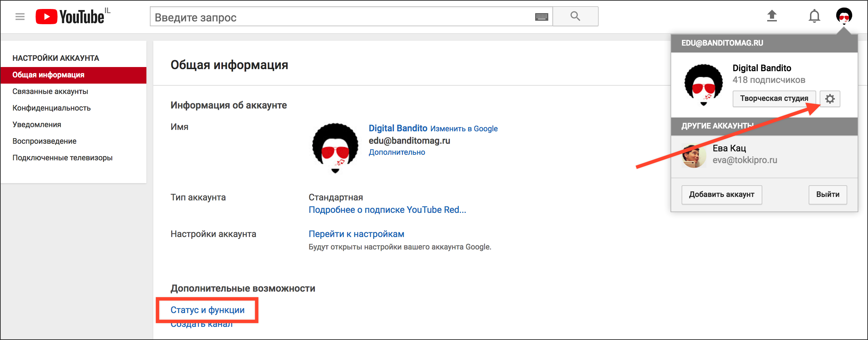
Task: Open Уведомления settings
Action: tap(37, 125)
